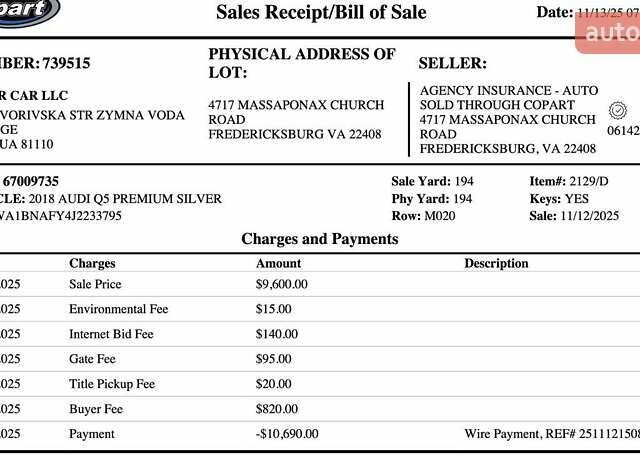
Task: Click the Charges column header
Action: point(92,263)
